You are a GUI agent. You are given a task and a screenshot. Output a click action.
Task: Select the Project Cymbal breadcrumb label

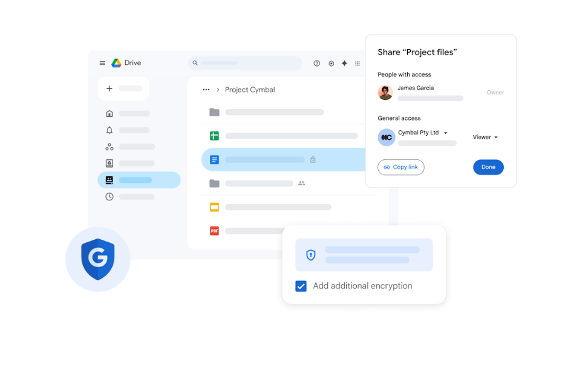click(249, 90)
